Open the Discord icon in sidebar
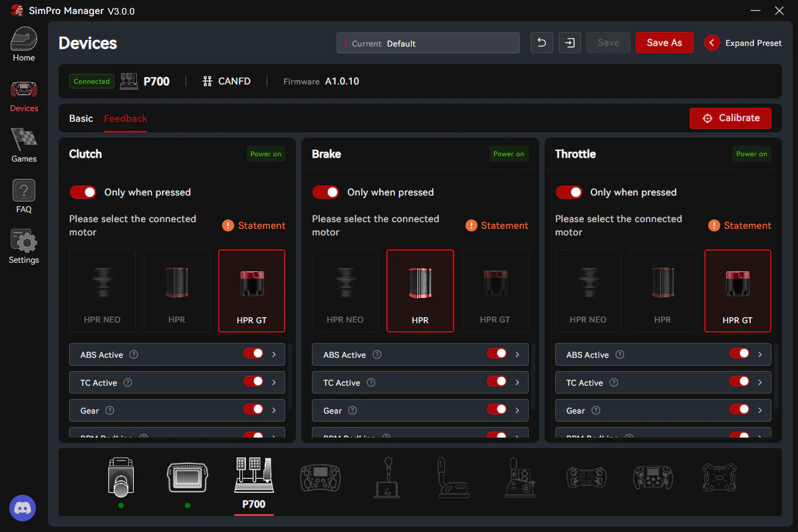 pos(23,508)
